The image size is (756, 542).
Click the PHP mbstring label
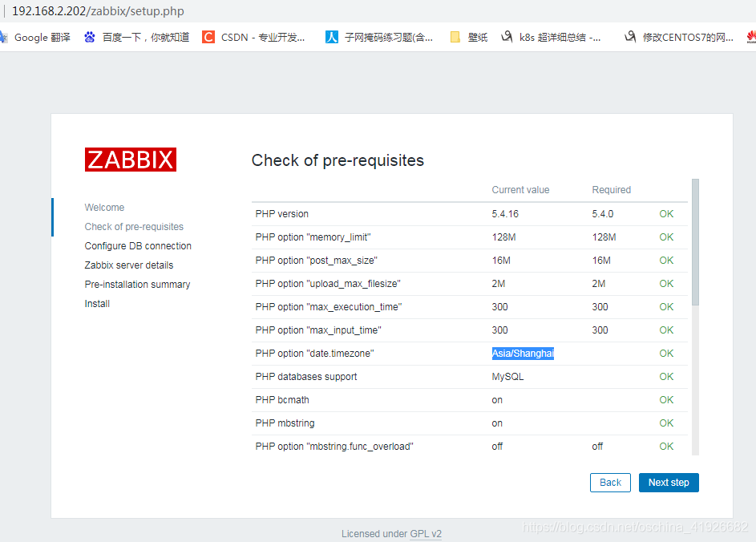pos(285,423)
